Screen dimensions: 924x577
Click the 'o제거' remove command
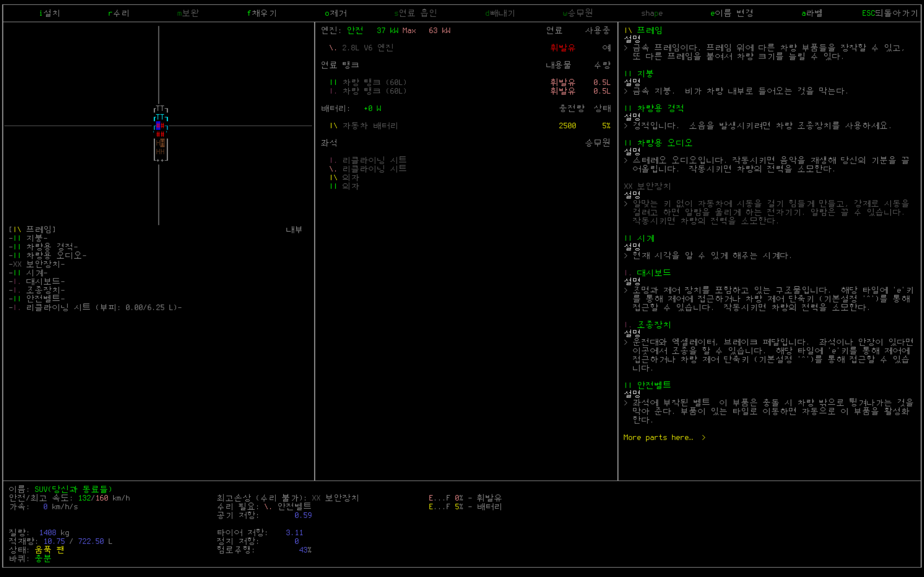click(336, 13)
